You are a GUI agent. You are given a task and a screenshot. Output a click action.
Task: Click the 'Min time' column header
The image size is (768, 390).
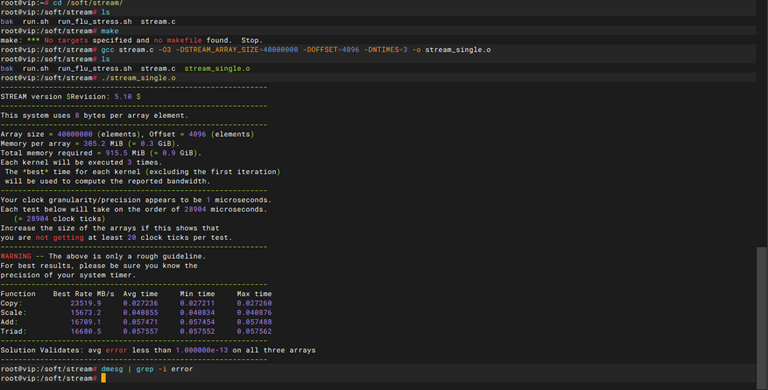point(197,294)
